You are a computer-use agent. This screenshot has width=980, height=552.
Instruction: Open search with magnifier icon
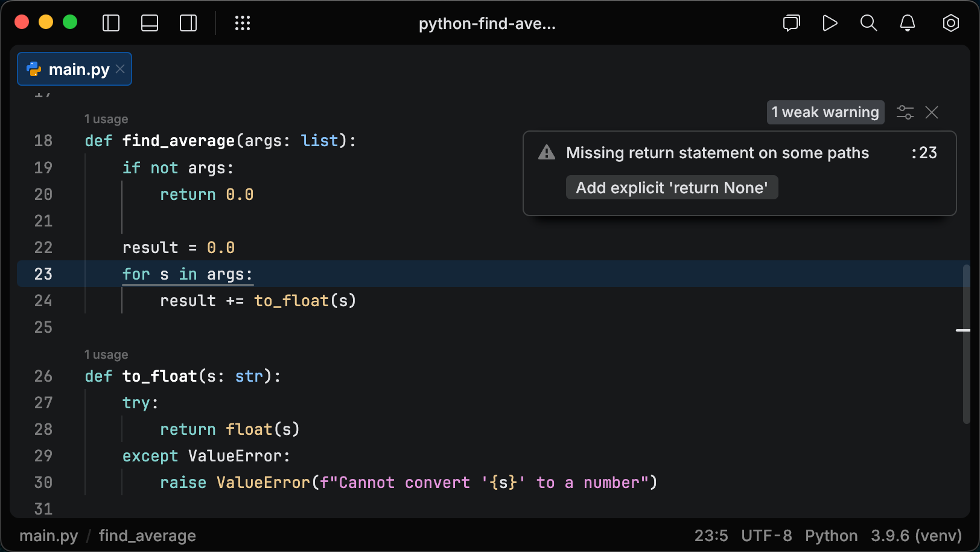(x=868, y=24)
